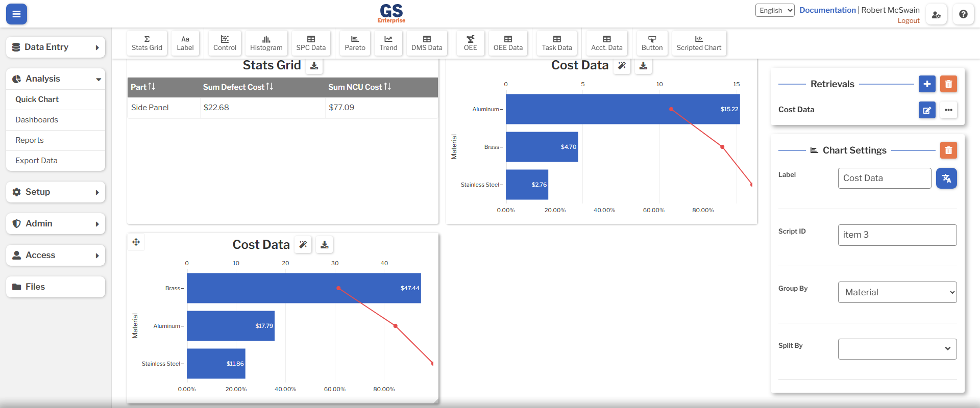Open magic wand on top Cost Data chart
This screenshot has height=408, width=980.
(x=622, y=66)
